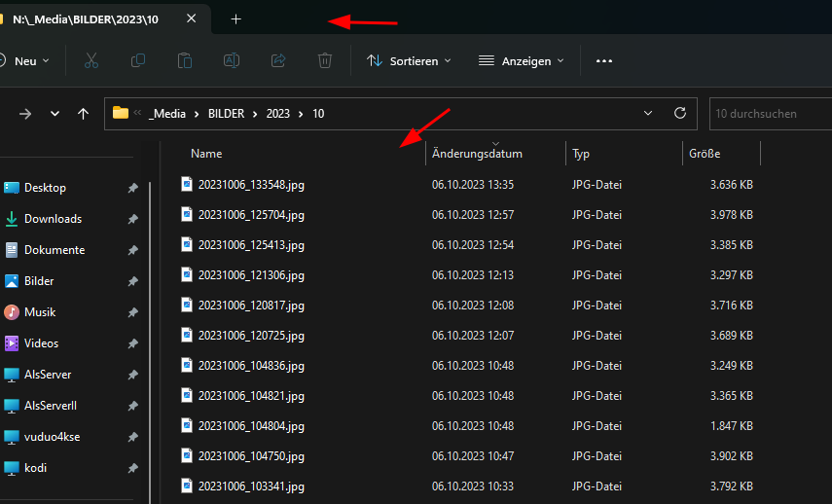Click file icon of 20231006_104804.jpg
Viewport: 832px width, 504px height.
[x=186, y=425]
